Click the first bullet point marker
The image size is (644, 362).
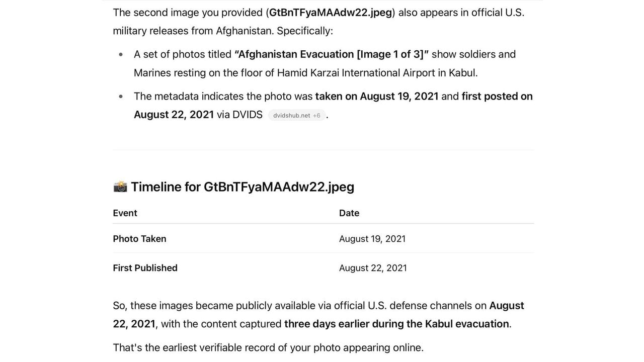121,54
